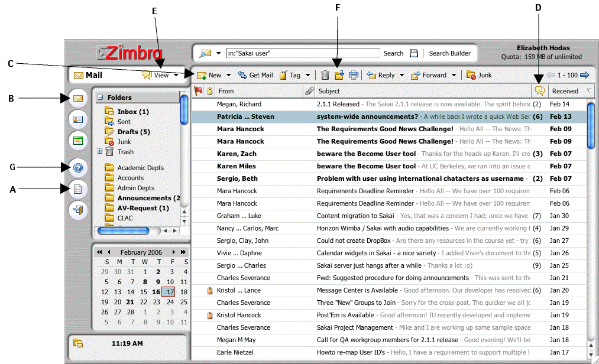
Task: Click the Save search floppy disk icon
Action: (x=414, y=53)
